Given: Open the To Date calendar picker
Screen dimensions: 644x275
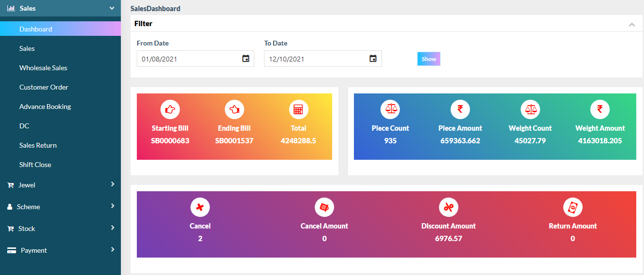Looking at the screenshot, I should click(x=373, y=59).
